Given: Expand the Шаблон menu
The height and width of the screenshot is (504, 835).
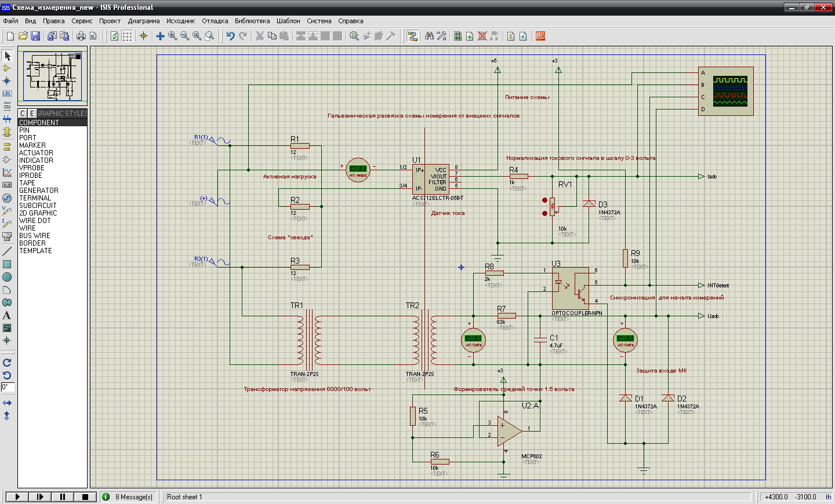Looking at the screenshot, I should pyautogui.click(x=288, y=21).
